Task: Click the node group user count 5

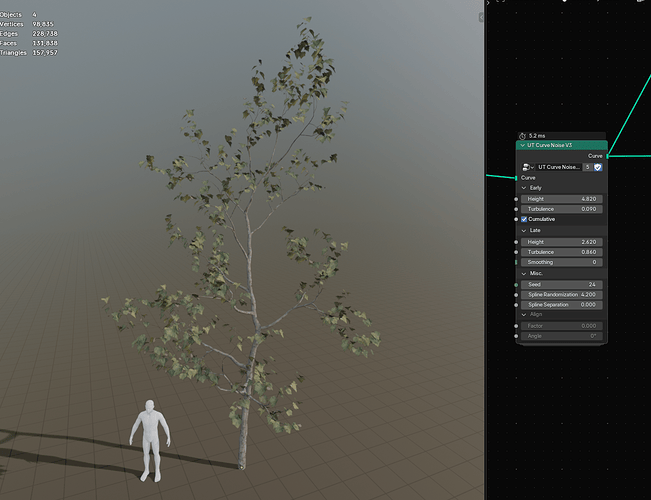Action: pos(587,167)
